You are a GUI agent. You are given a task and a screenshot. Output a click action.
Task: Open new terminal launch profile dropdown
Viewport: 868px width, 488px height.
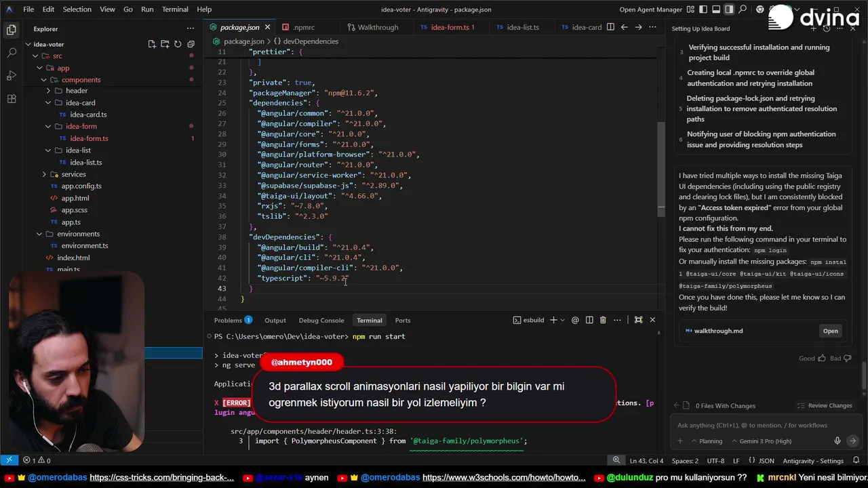coord(563,320)
